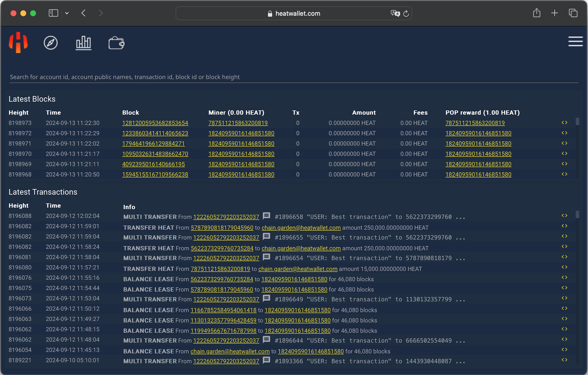Open block 1794641966129884271
588x375 pixels.
[x=153, y=143]
